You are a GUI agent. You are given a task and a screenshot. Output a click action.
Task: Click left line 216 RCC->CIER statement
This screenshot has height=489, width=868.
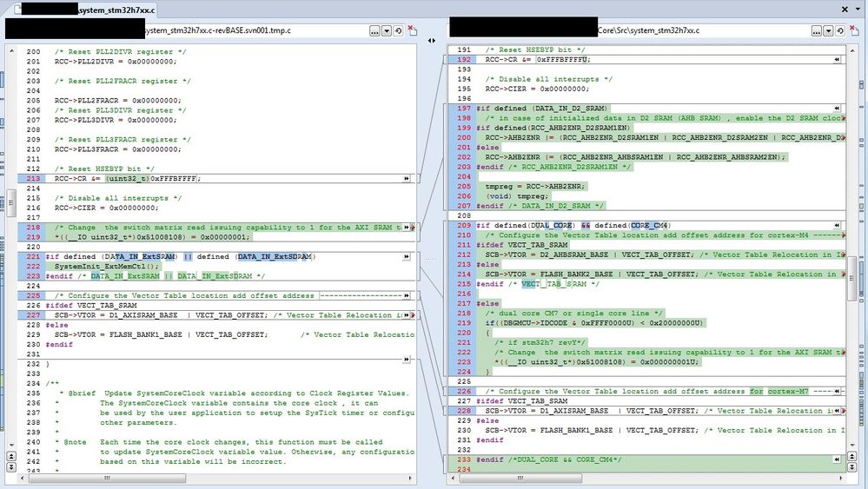click(106, 208)
